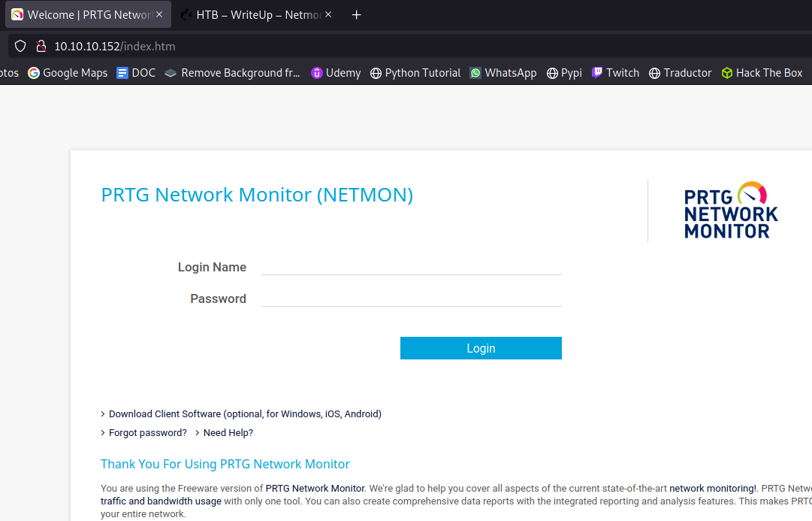Open the Hack The Box bookmark
This screenshot has height=521, width=812.
click(762, 73)
